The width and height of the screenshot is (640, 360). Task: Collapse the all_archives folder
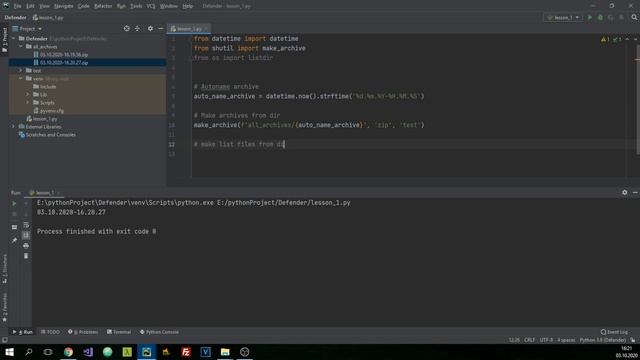click(21, 47)
